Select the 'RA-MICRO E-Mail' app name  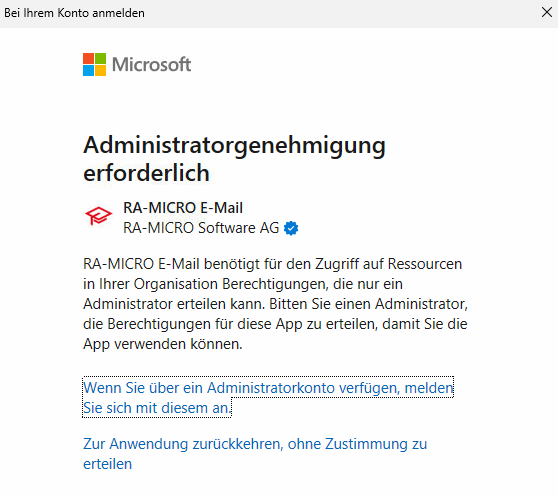coord(183,208)
